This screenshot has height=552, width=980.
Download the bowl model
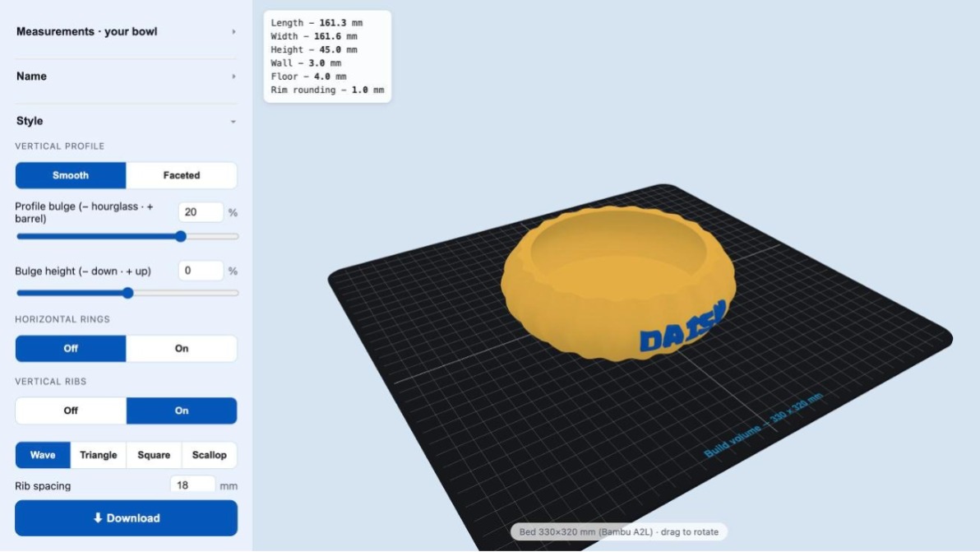[127, 518]
